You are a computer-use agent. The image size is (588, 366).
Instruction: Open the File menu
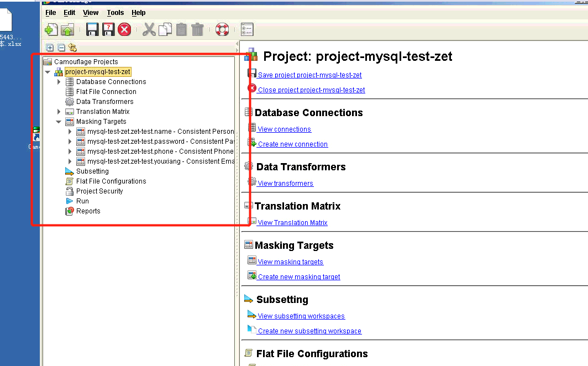51,13
